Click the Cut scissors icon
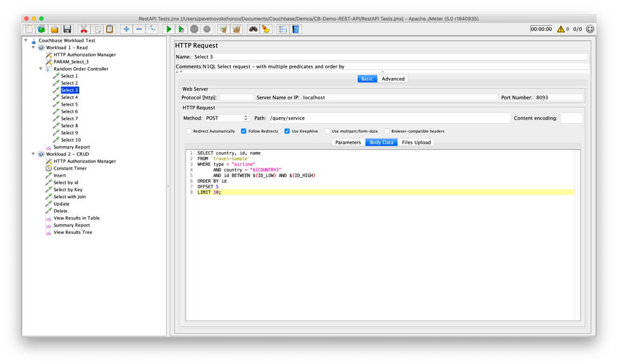Image resolution: width=617 pixels, height=364 pixels. 84,29
